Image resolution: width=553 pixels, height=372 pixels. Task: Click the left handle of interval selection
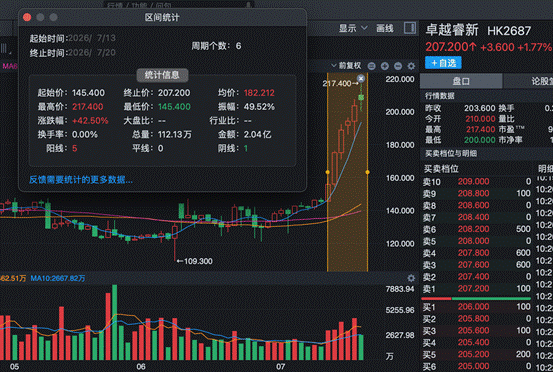[x=328, y=172]
